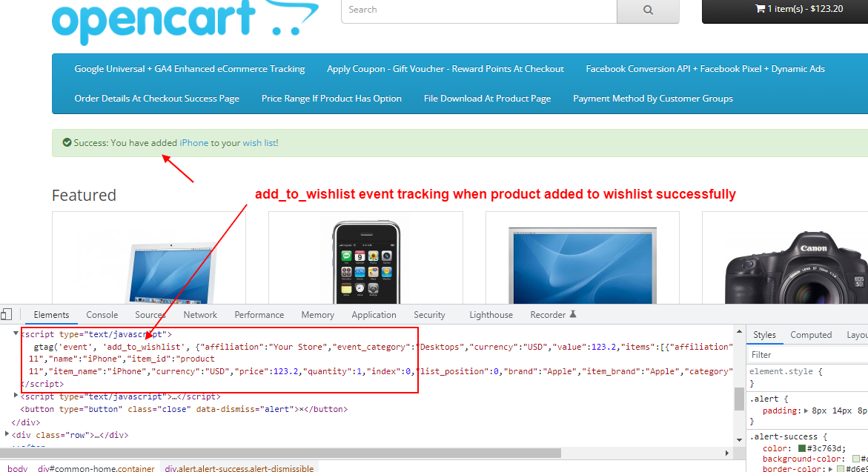Switch to the Elements tab
This screenshot has height=472, width=868.
click(51, 315)
